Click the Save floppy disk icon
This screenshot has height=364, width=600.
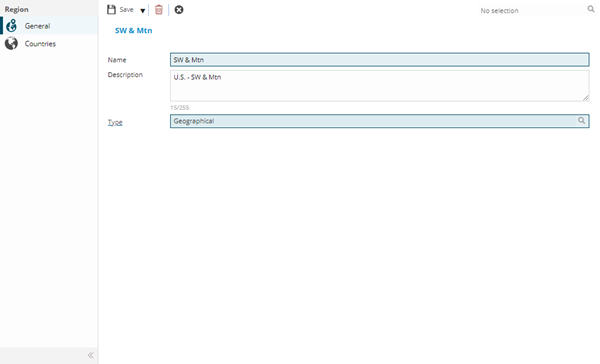(x=111, y=10)
